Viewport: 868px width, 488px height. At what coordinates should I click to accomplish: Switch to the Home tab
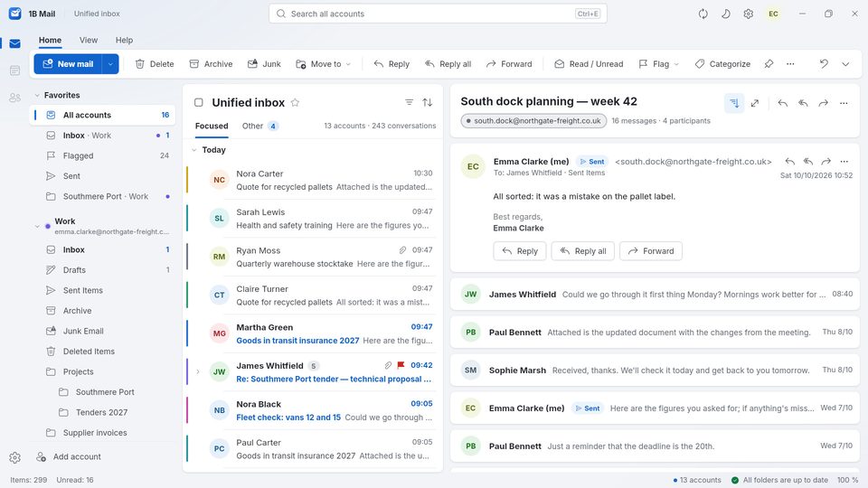[x=50, y=41]
